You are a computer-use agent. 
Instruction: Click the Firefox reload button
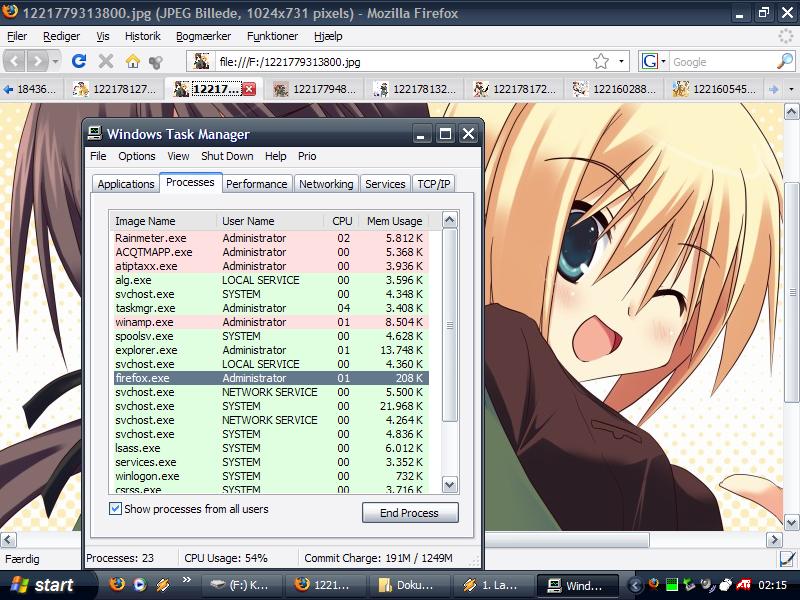tap(80, 61)
